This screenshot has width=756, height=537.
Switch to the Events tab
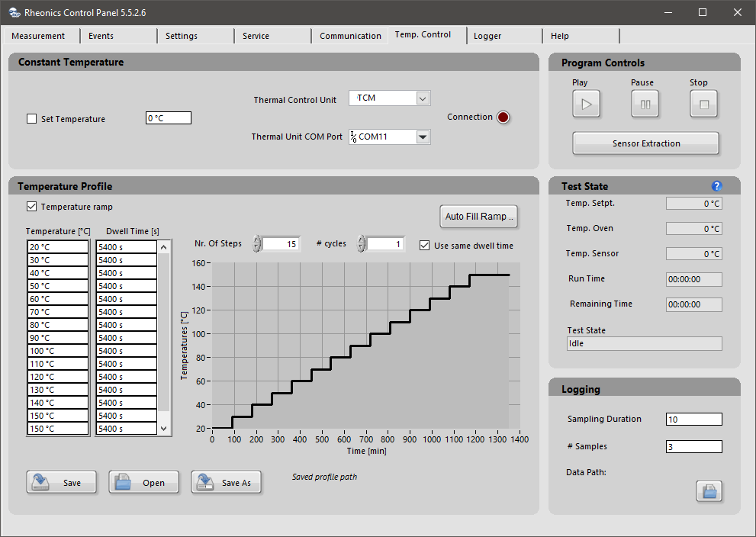118,36
